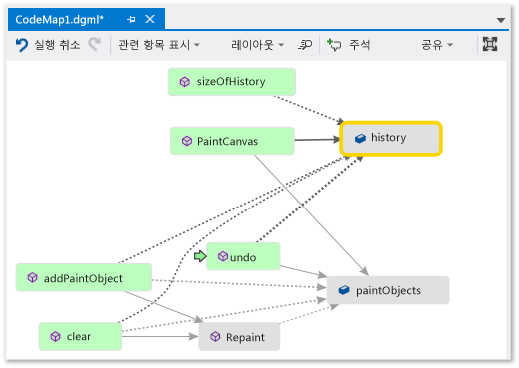Click the greyed-out Redo arrow icon
The height and width of the screenshot is (368, 519).
(94, 44)
